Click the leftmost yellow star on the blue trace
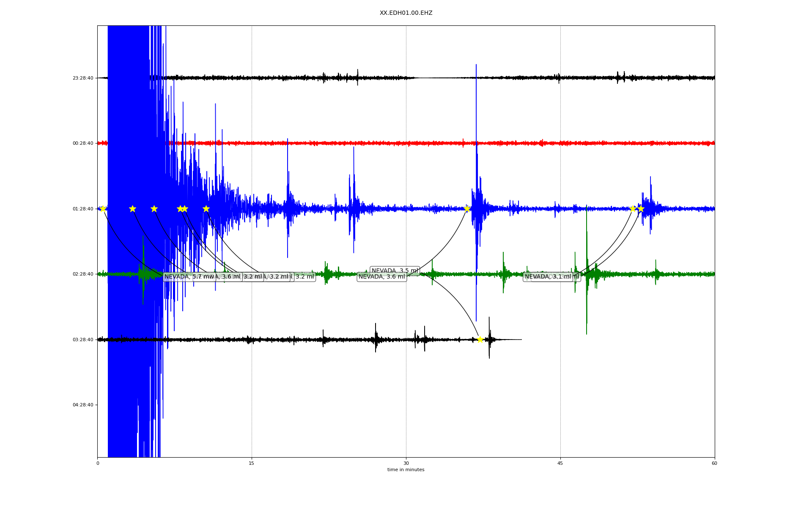 [x=102, y=209]
